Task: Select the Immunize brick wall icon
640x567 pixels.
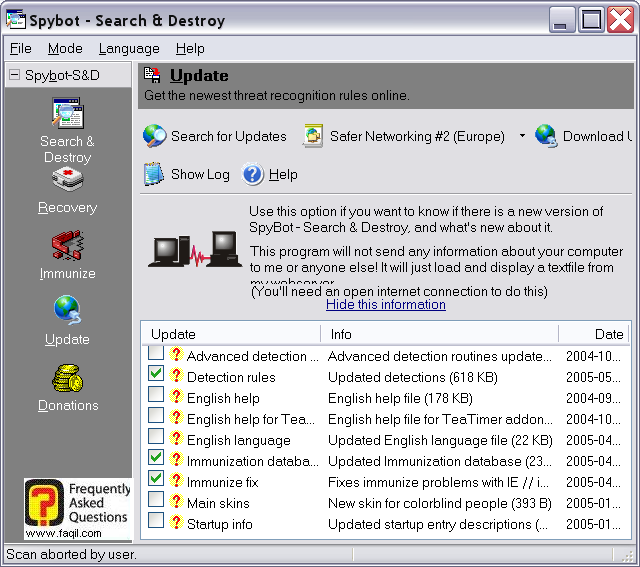Action: (68, 245)
